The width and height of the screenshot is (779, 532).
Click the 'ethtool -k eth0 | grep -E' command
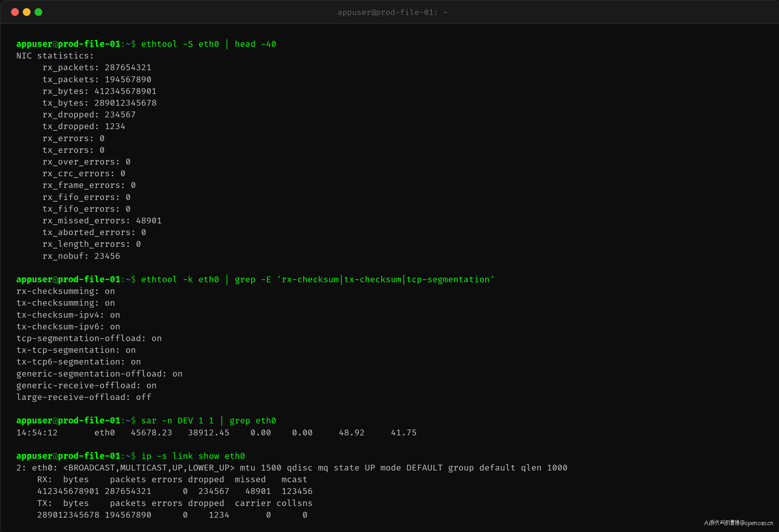tap(317, 279)
